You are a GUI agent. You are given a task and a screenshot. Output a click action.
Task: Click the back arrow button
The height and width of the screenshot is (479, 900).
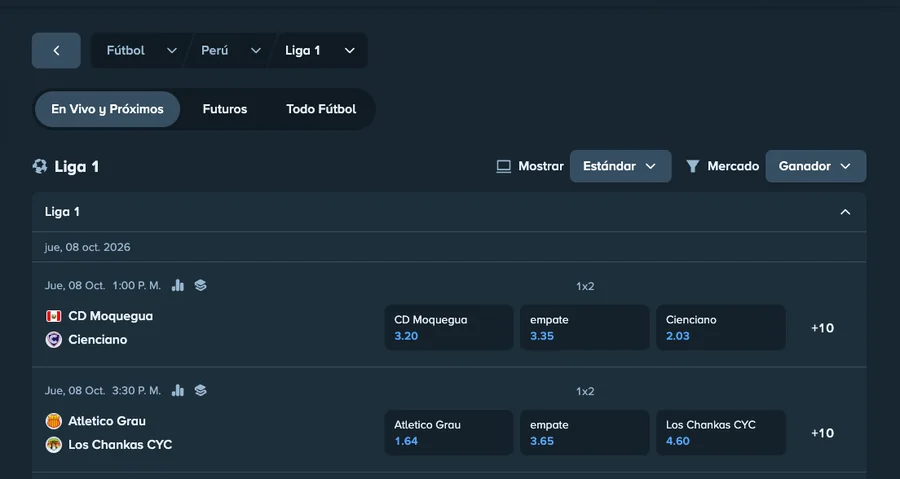click(x=56, y=50)
